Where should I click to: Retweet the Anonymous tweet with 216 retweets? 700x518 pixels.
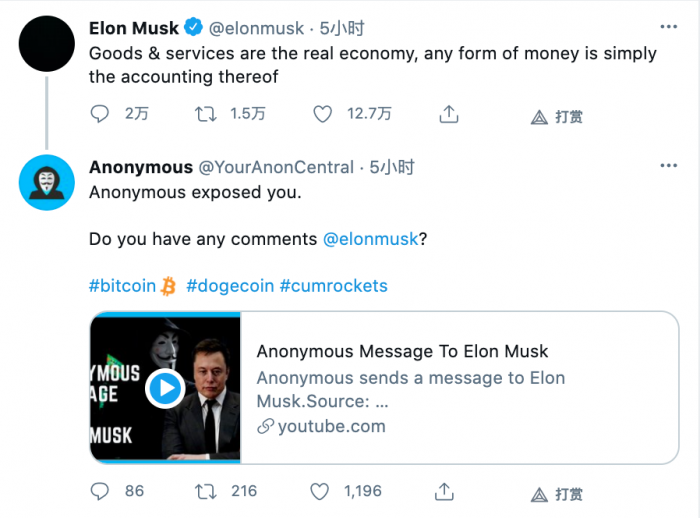click(206, 491)
